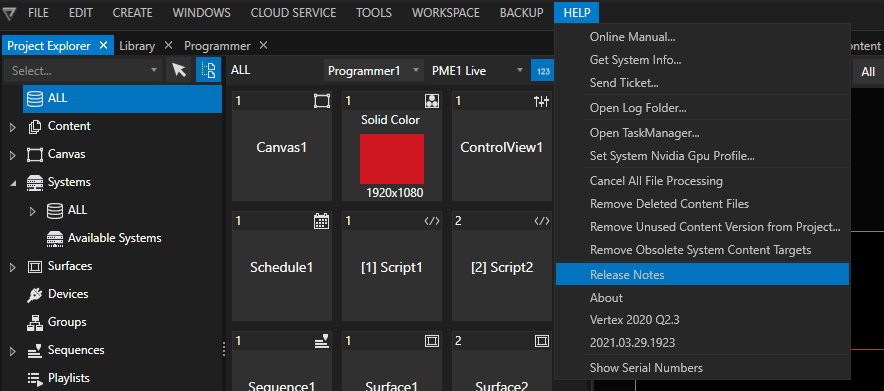Open the BACKUP menu
The image size is (884, 391).
tap(521, 12)
